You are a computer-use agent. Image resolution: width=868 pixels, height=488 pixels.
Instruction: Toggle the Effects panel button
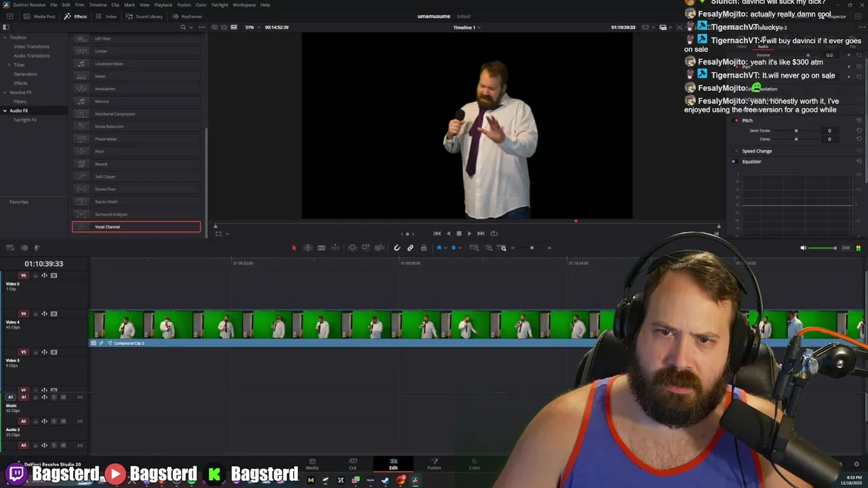coord(76,16)
